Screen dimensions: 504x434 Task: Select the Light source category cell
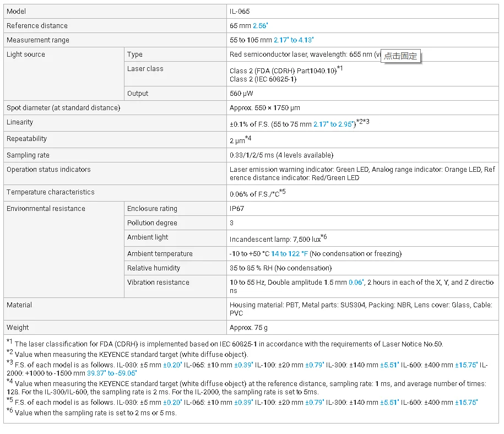point(26,55)
